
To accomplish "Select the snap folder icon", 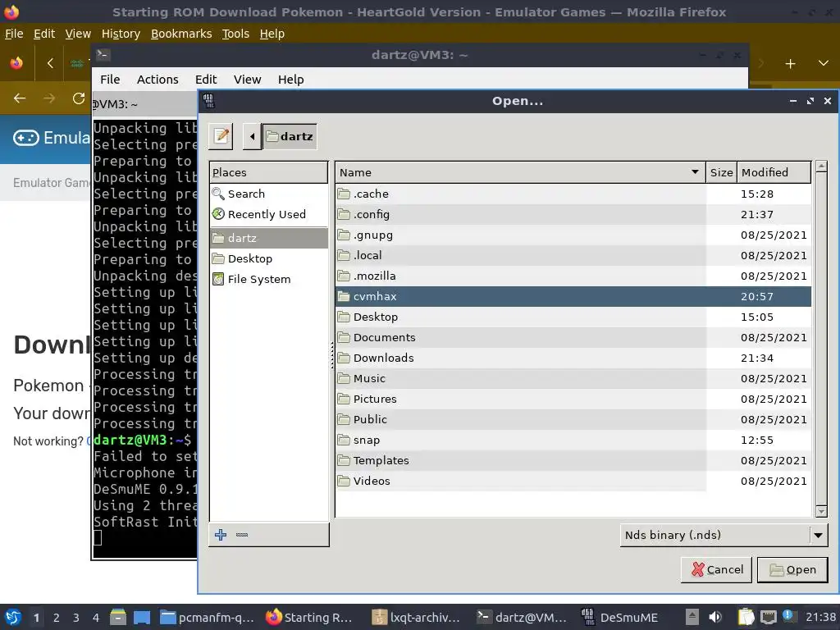I will 344,441.
